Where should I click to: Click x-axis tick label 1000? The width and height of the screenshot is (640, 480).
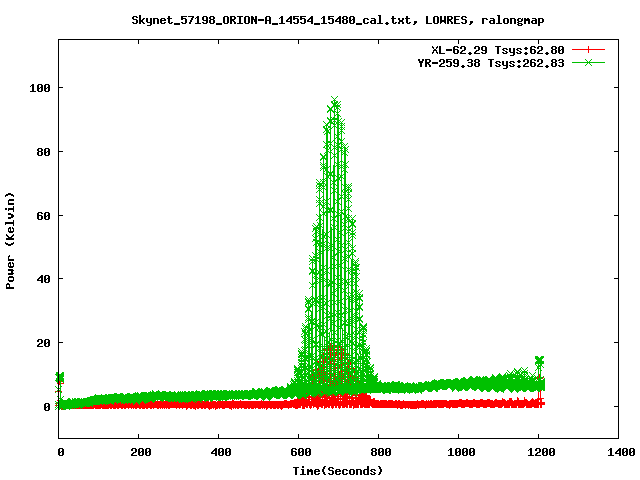point(461,452)
